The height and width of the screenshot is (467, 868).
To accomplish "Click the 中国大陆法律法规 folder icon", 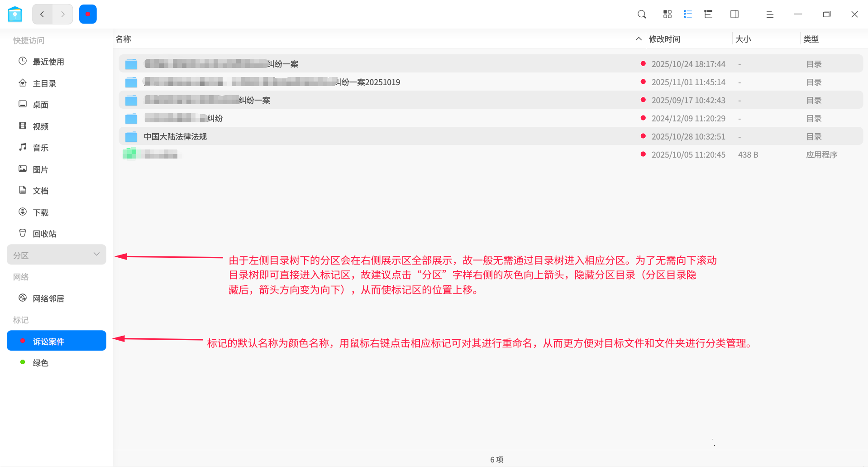I will tap(131, 136).
